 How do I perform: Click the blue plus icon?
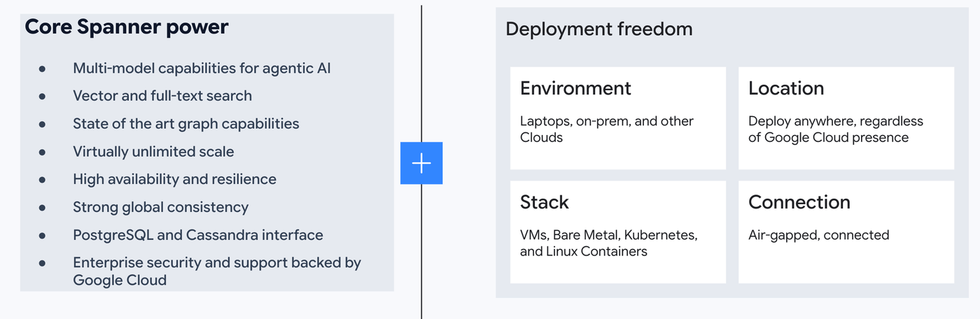tap(421, 163)
